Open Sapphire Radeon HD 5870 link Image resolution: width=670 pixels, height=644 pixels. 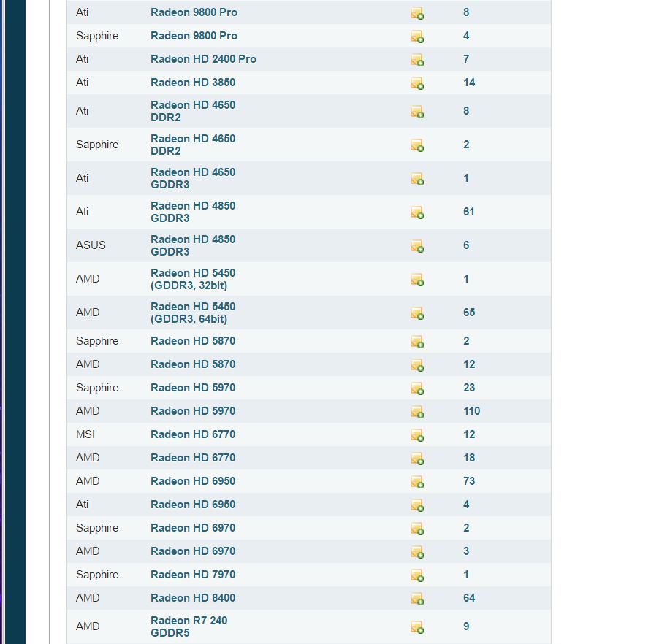coord(193,341)
